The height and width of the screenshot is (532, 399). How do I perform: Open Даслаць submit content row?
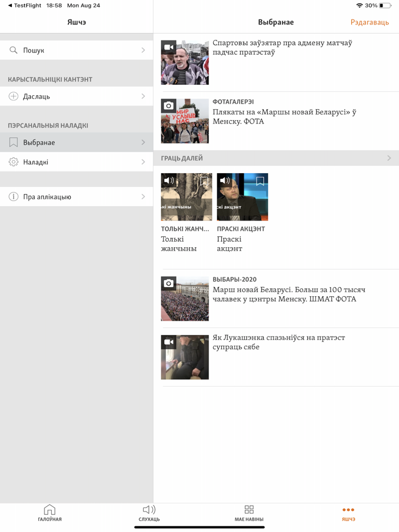click(76, 96)
